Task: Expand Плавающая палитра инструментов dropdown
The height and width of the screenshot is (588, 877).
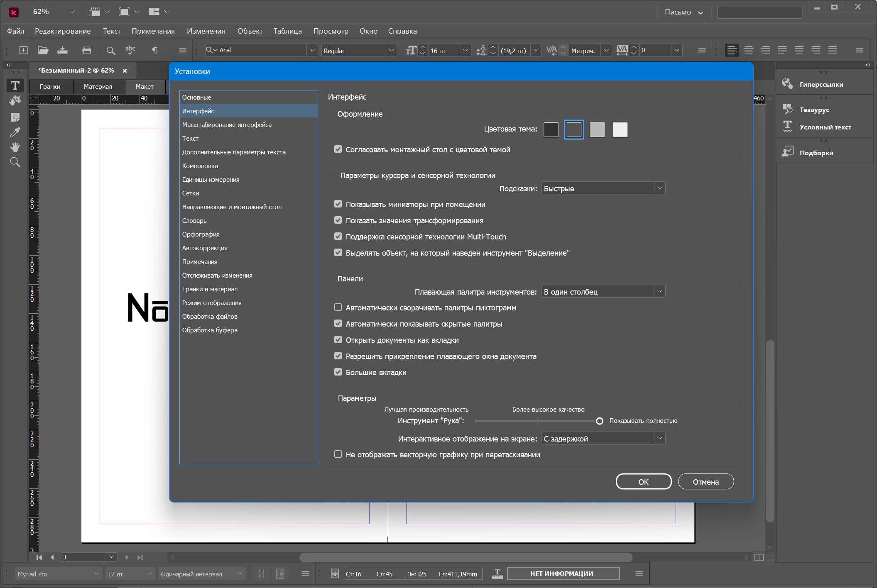Action: [603, 292]
